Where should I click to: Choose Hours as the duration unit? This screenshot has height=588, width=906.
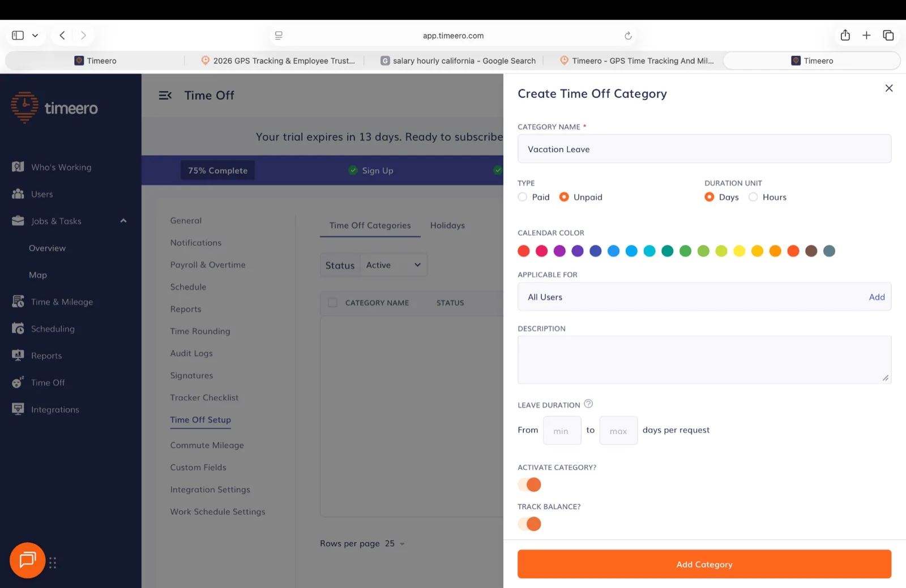tap(753, 197)
